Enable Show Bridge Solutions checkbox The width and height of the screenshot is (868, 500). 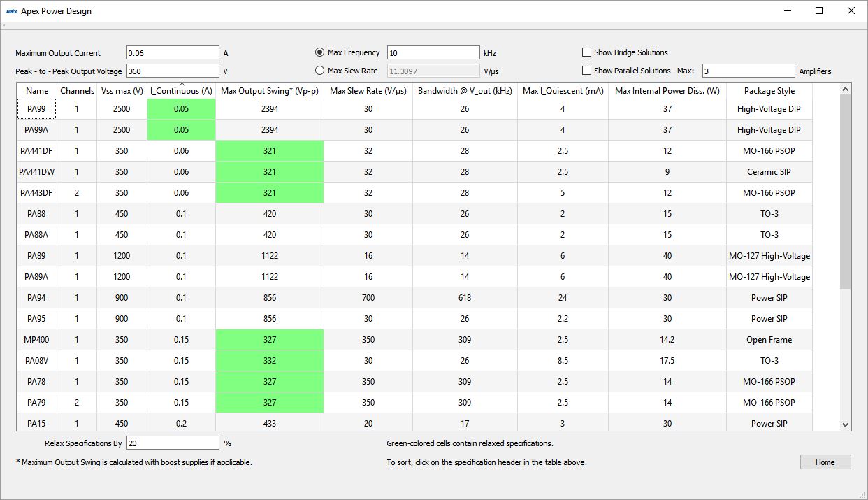587,52
